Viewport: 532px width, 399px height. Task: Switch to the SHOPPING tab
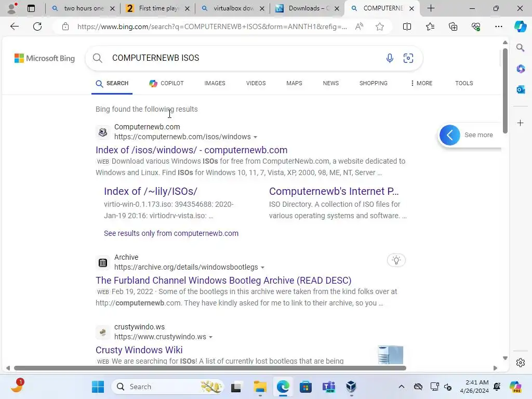click(373, 83)
